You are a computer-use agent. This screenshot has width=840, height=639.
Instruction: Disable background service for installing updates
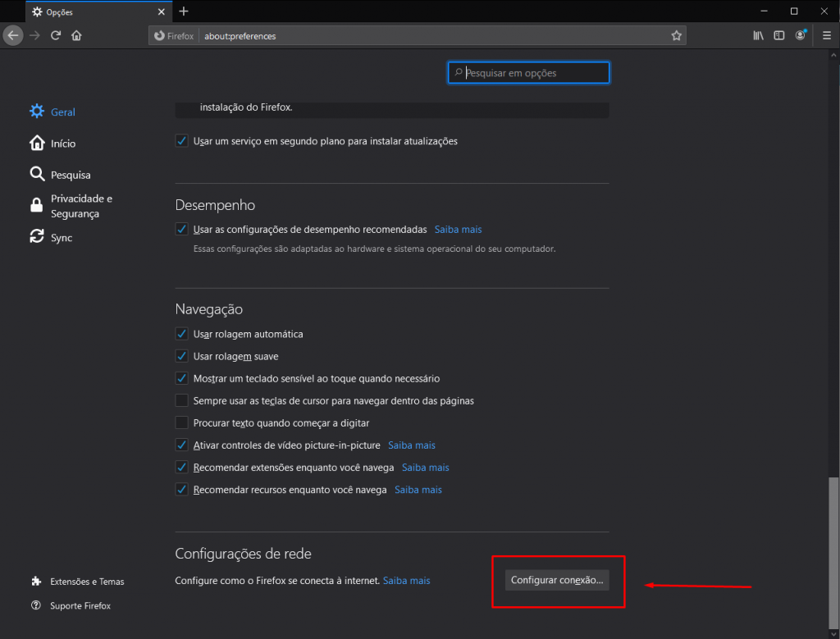(182, 141)
